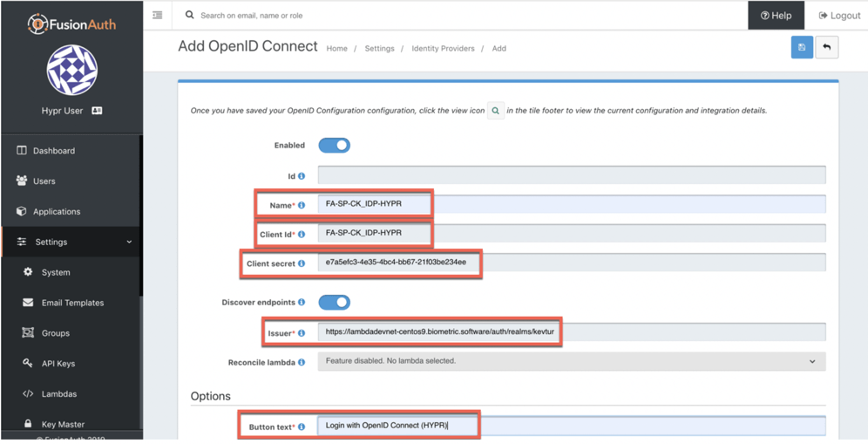
Task: Click the System gear icon
Action: [28, 272]
